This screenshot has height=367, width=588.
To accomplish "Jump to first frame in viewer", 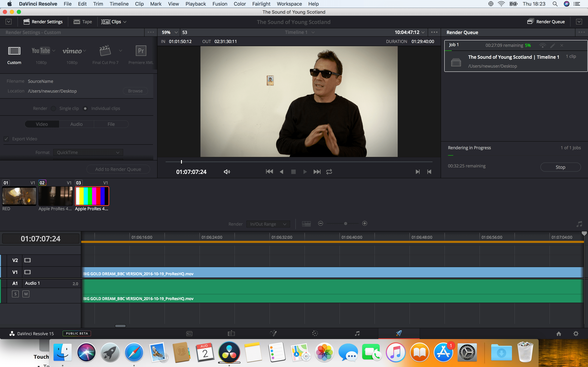I will click(x=269, y=172).
